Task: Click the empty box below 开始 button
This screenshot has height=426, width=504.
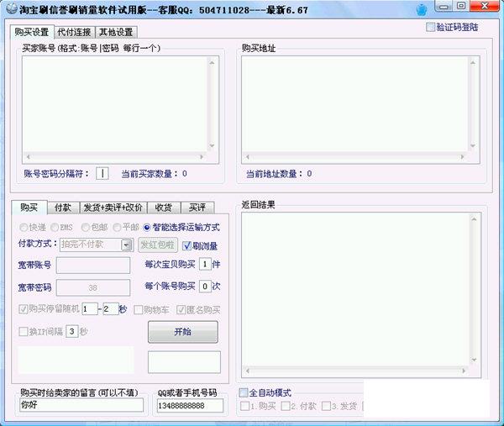Action: pyautogui.click(x=184, y=362)
